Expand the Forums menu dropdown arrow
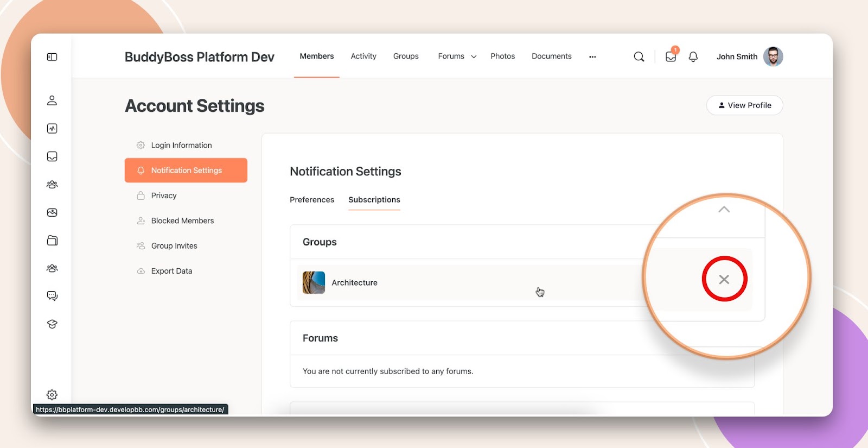Viewport: 868px width, 448px height. [x=474, y=56]
